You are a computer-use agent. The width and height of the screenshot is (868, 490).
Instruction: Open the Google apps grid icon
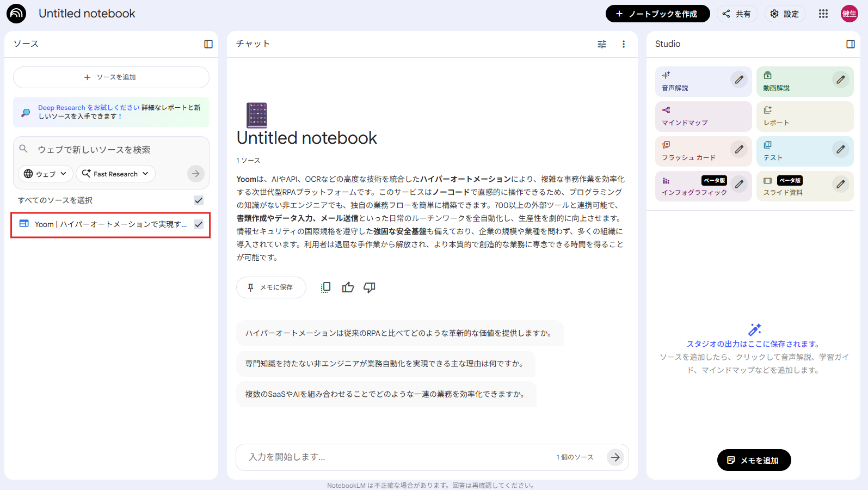(823, 14)
